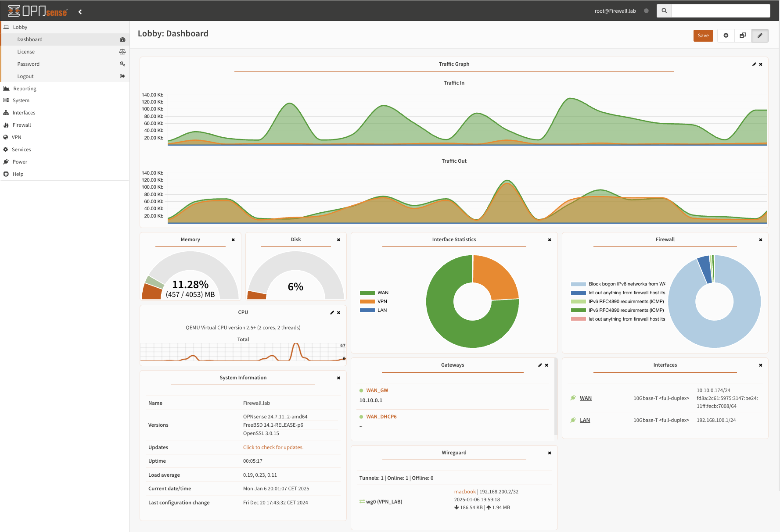Open the Password page

tap(65, 64)
